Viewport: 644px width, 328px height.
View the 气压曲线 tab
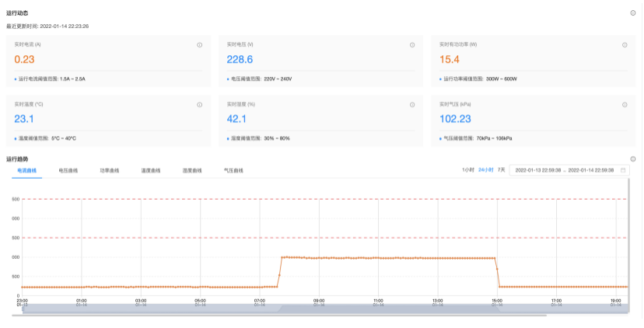[233, 170]
